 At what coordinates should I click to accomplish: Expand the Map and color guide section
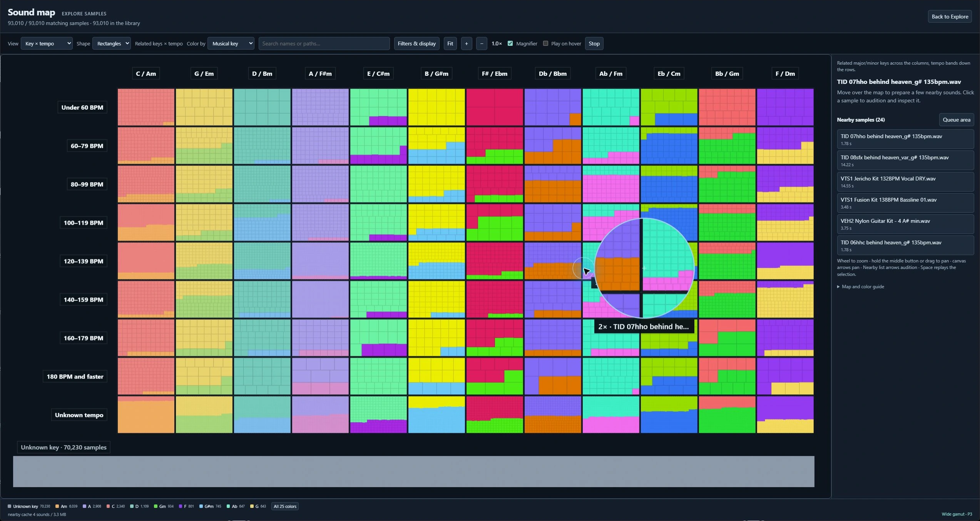pos(861,287)
